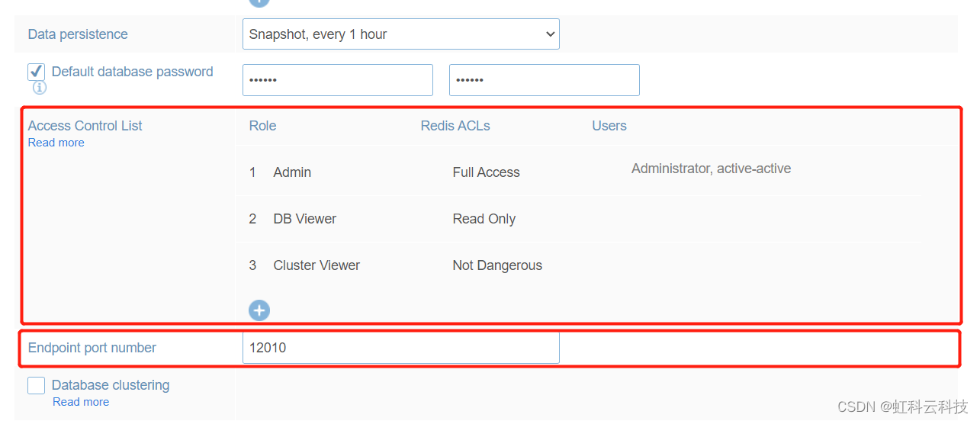
Task: Focus the Endpoint port number field
Action: pyautogui.click(x=400, y=348)
